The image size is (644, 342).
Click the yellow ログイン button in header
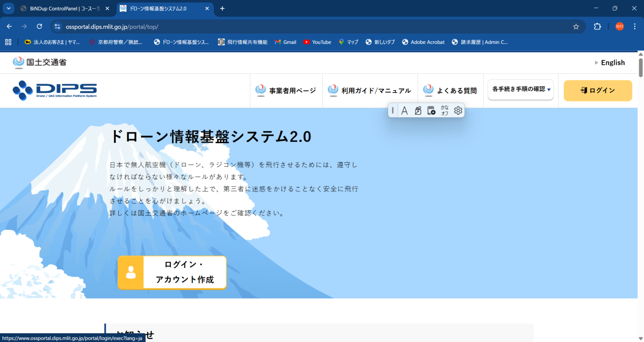tap(597, 91)
